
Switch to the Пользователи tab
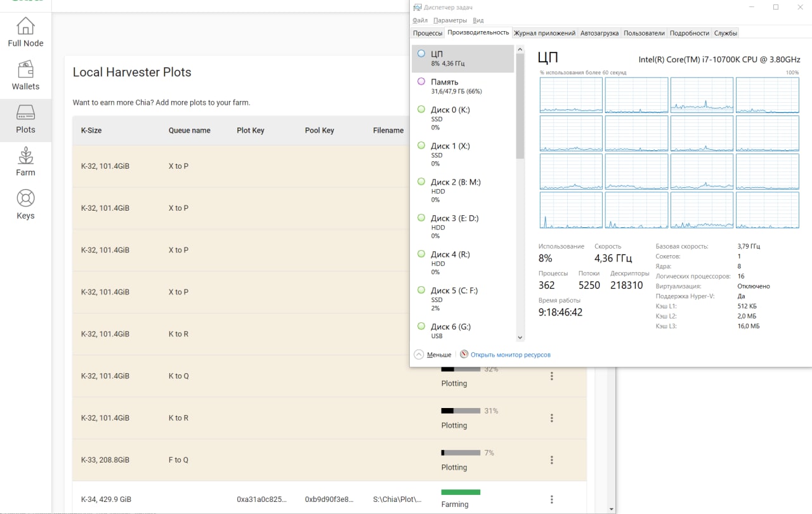(x=644, y=33)
